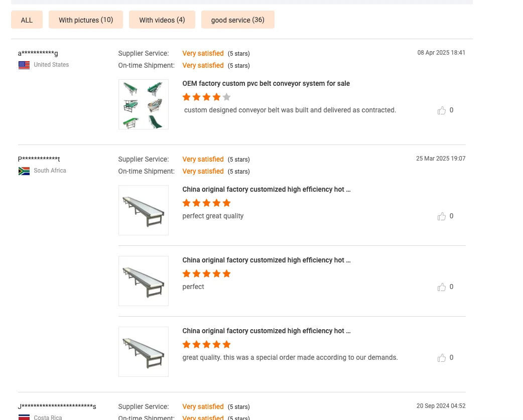Click the star rating of the OEM conveyor review

click(206, 97)
